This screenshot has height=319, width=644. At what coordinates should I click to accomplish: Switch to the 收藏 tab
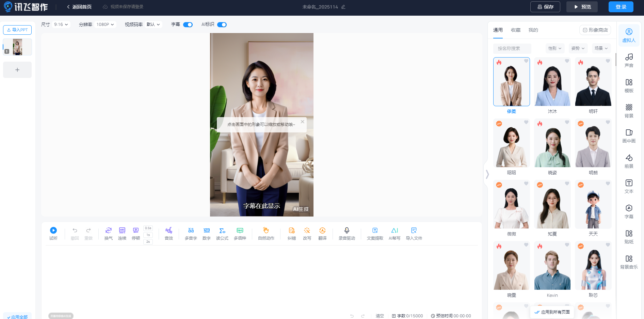pyautogui.click(x=516, y=30)
